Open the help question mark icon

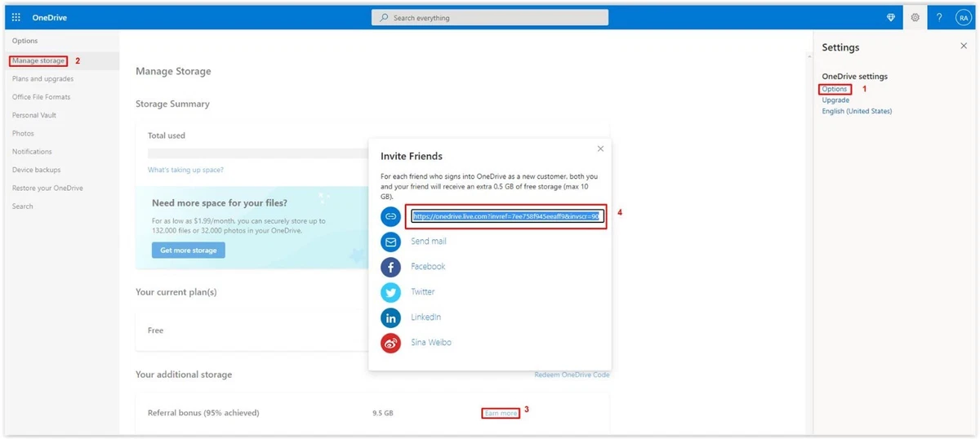click(x=939, y=17)
